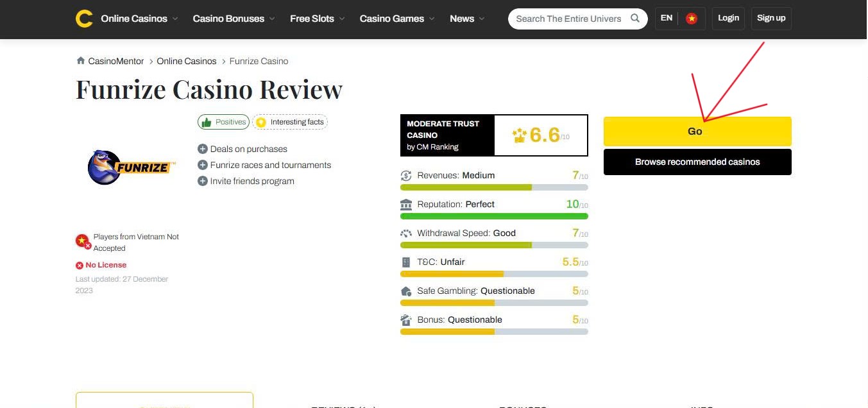Click the yellow Go button
This screenshot has width=868, height=408.
697,131
